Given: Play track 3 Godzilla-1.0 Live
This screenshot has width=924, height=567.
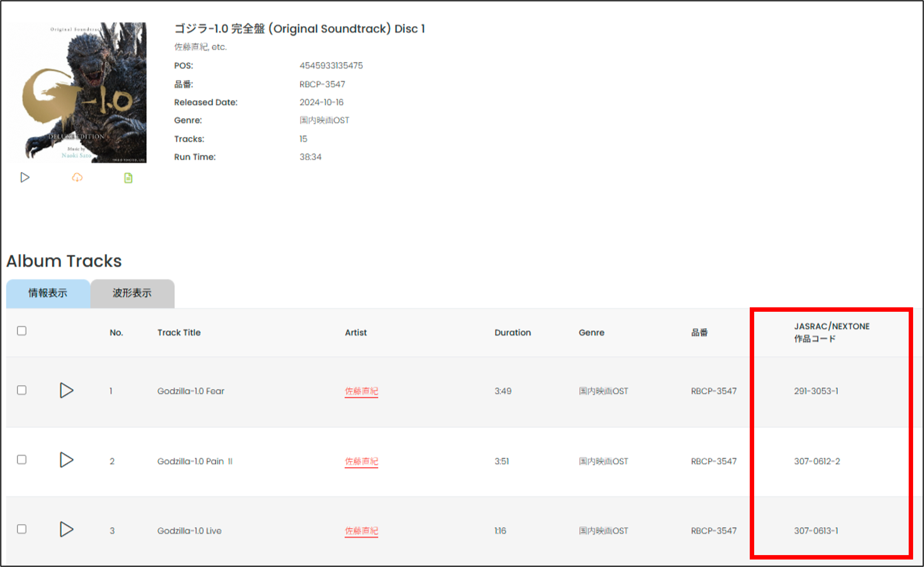Looking at the screenshot, I should coord(66,529).
